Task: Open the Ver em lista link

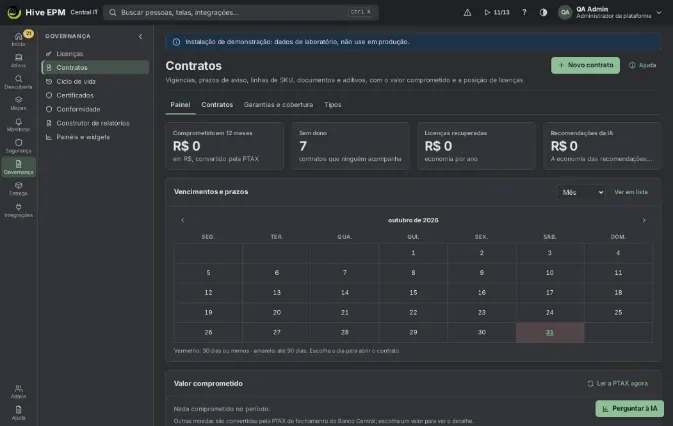Action: point(631,192)
